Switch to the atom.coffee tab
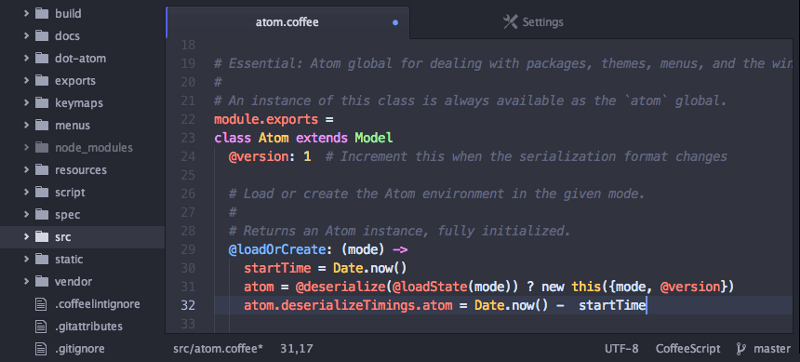Viewport: 800px width, 362px height. coord(287,22)
